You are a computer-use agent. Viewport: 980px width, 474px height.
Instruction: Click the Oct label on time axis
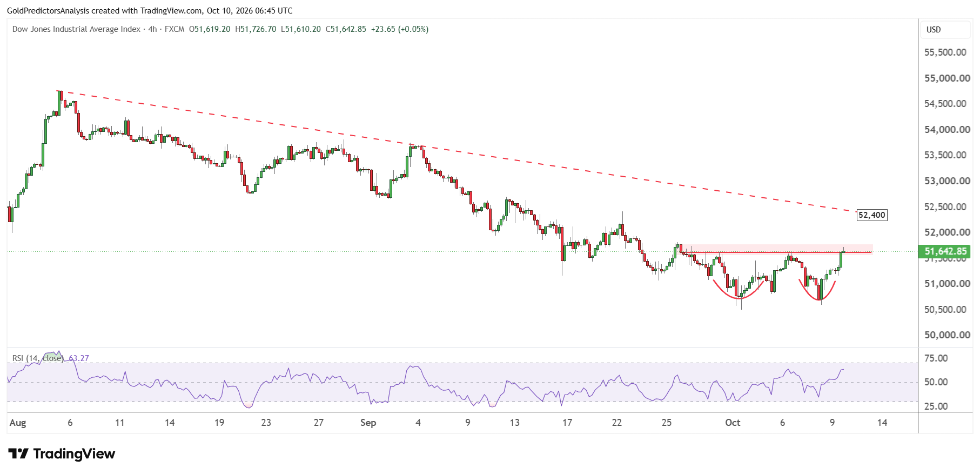click(733, 423)
